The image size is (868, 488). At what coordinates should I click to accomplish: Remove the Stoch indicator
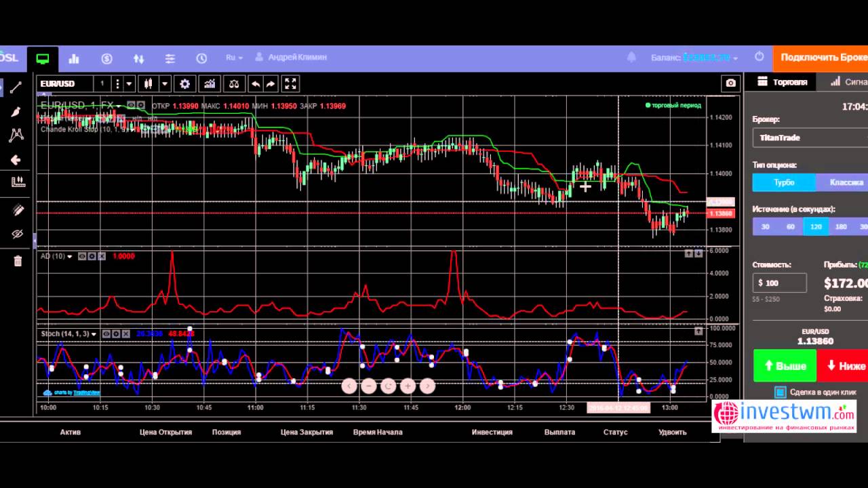(x=125, y=334)
